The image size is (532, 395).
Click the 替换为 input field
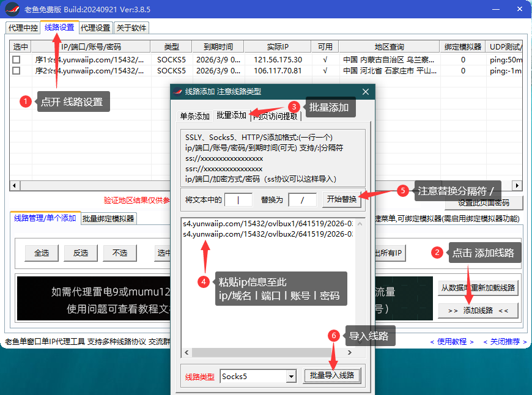(302, 199)
